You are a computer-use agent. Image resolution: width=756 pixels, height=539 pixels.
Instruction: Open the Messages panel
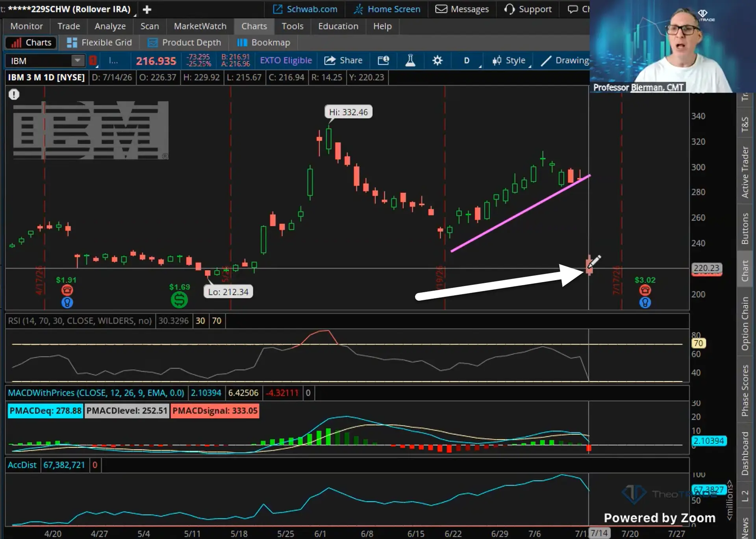[462, 9]
